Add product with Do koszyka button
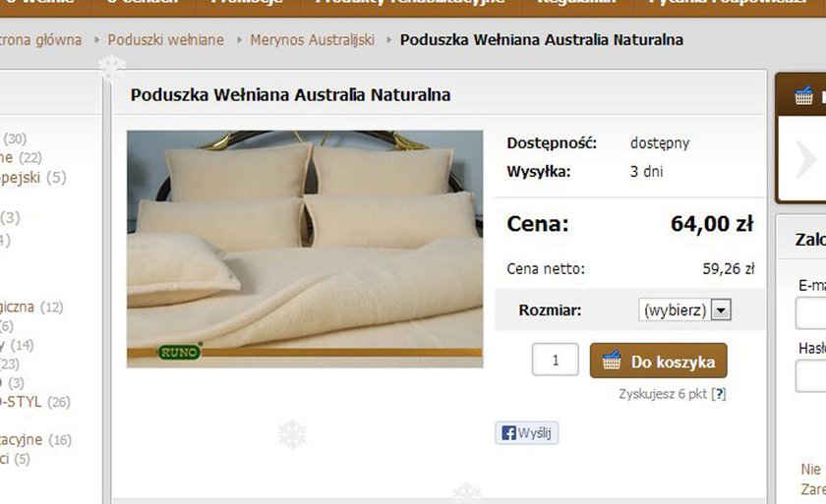This screenshot has width=826, height=504. click(659, 361)
